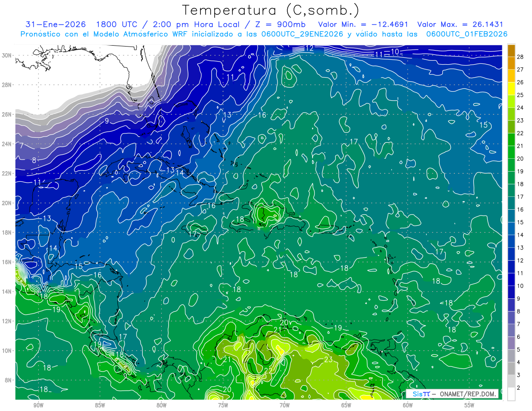Click the 55W longitude axis label
This screenshot has height=411, width=532.
click(x=469, y=405)
